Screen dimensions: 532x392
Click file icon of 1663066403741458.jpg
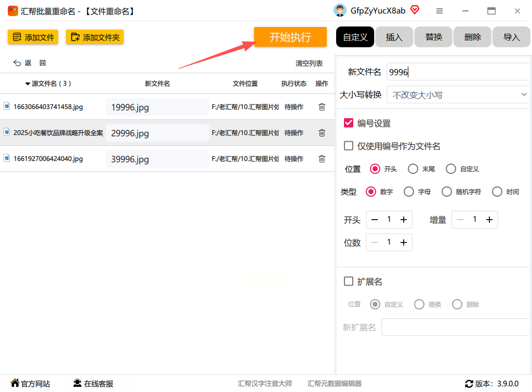coord(7,106)
